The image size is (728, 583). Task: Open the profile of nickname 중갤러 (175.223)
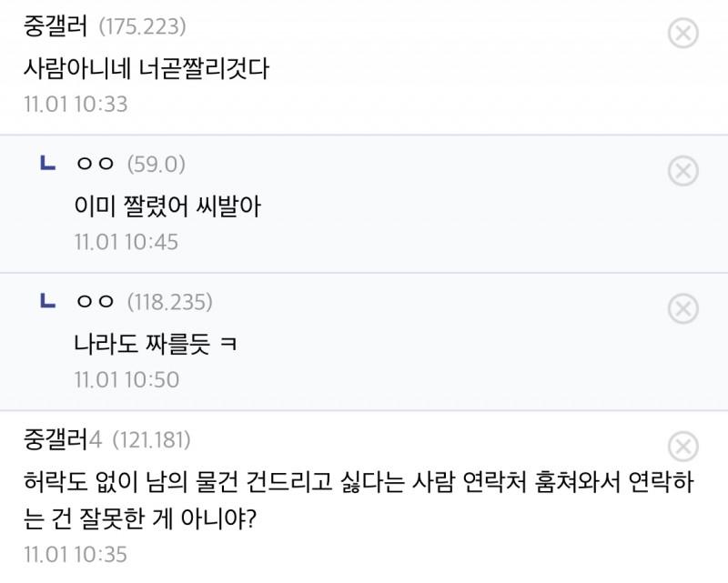[55, 26]
